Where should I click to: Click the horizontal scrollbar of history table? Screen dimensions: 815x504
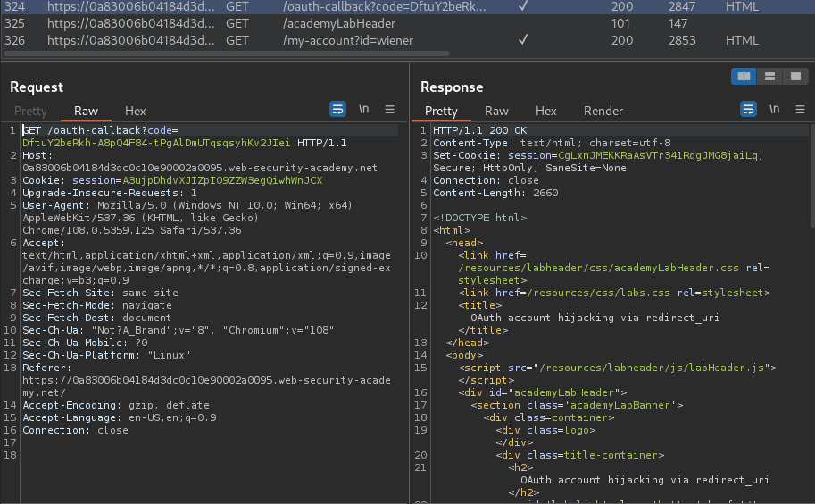click(226, 53)
